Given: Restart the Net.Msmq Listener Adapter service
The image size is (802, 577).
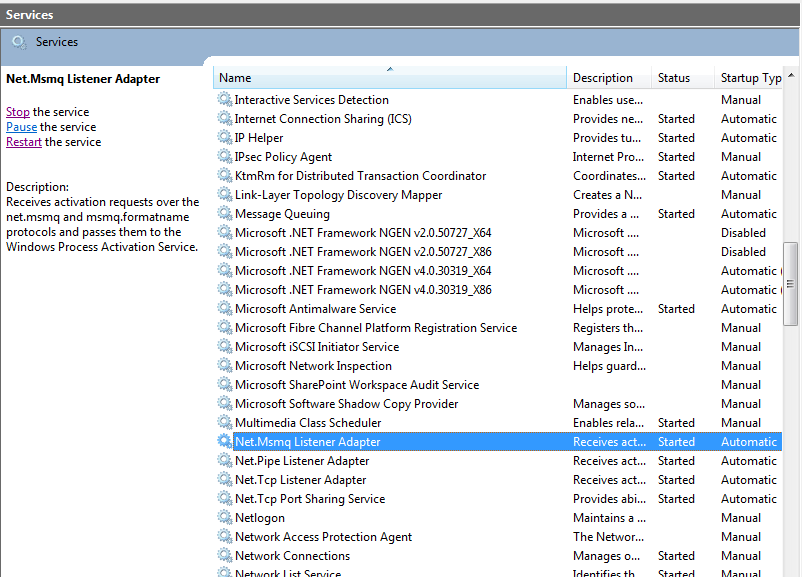Looking at the screenshot, I should coord(23,141).
